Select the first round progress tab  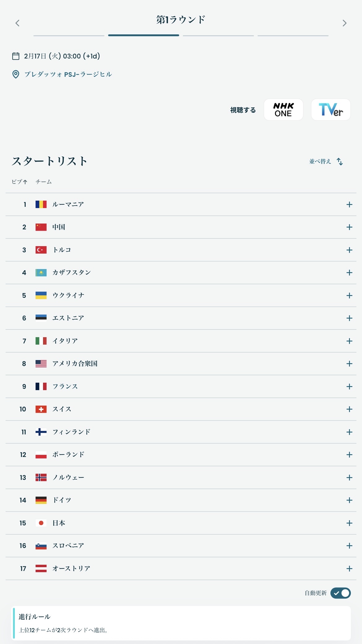click(x=69, y=36)
